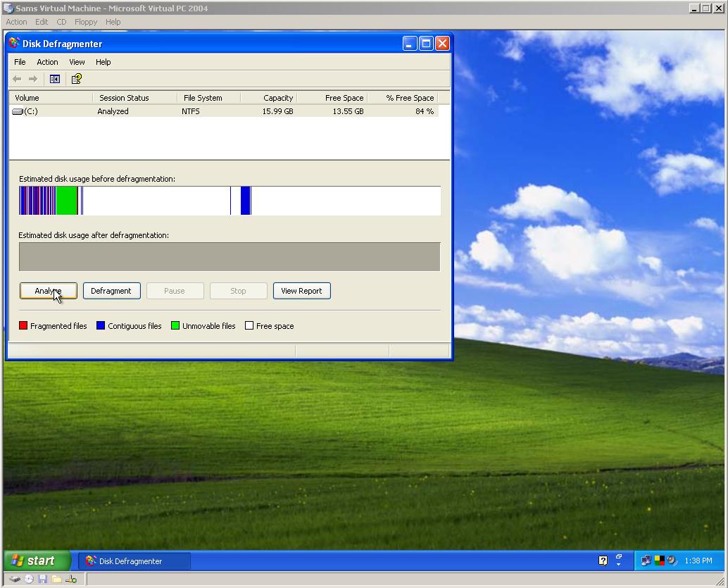Image resolution: width=728 pixels, height=588 pixels.
Task: Click the language bar restore icon
Action: click(x=619, y=556)
